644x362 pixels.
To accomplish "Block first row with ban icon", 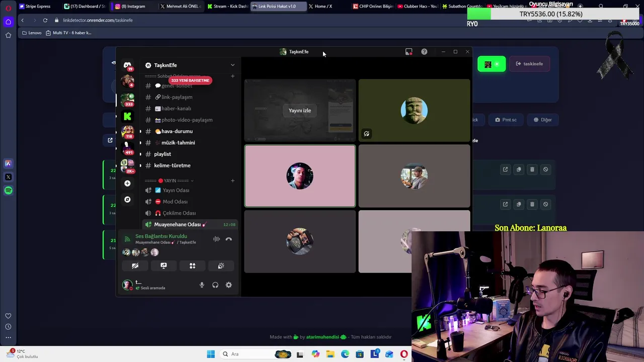I will click(x=545, y=169).
